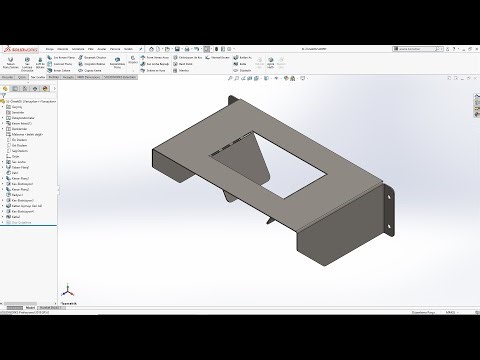Screen dimensions: 480x360
Task: Switch to the PropertyManager tab
Action: click(15, 88)
